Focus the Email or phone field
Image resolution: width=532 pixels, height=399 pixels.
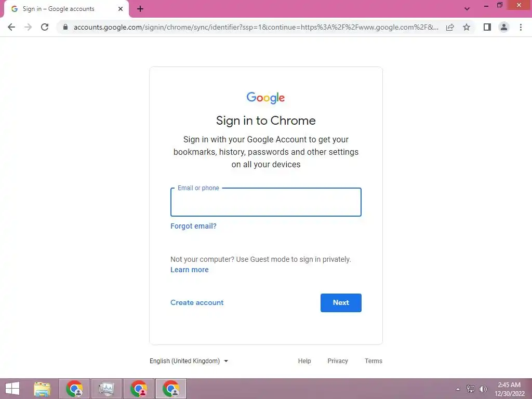coord(266,202)
